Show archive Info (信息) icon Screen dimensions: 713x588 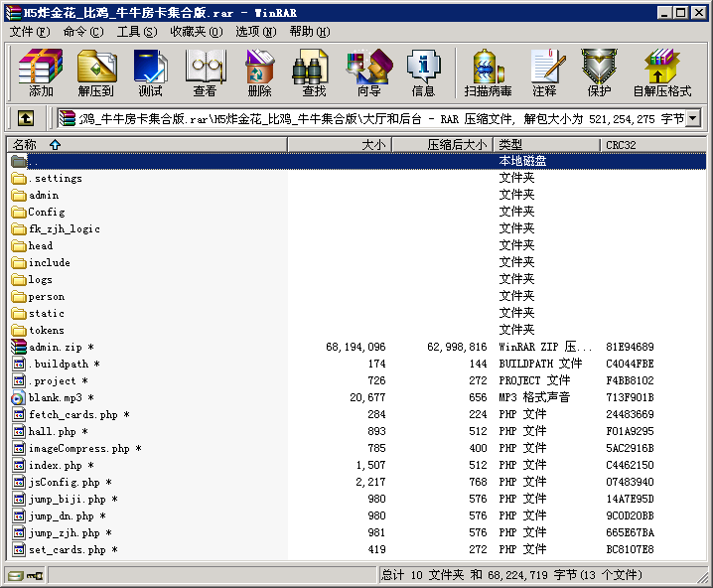click(x=423, y=73)
